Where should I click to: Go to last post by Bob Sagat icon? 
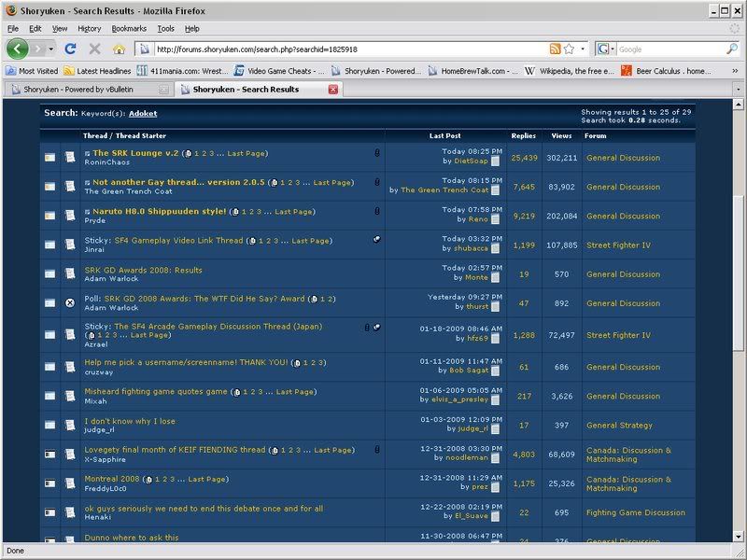pyautogui.click(x=496, y=371)
